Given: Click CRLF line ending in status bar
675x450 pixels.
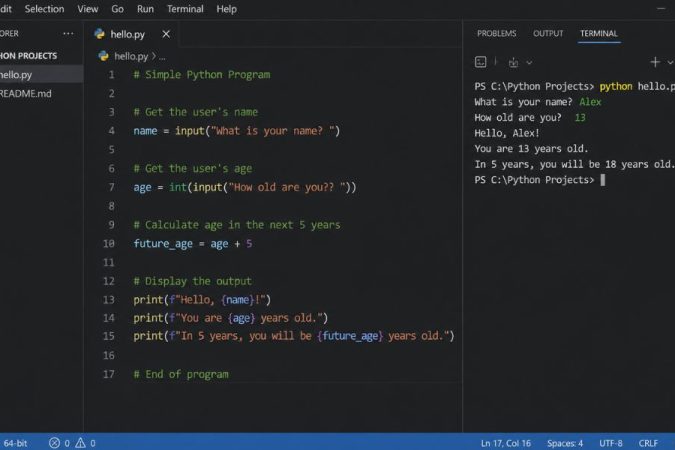Looking at the screenshot, I should tap(648, 443).
